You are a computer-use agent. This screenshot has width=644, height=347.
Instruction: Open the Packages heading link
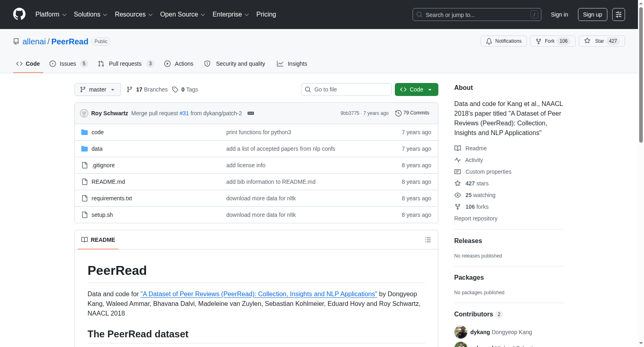[469, 277]
